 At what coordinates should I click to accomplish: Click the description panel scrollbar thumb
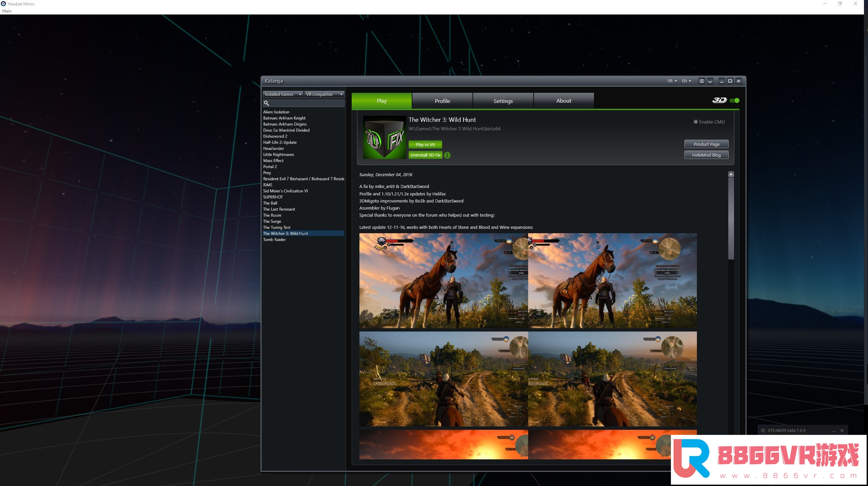[x=731, y=219]
